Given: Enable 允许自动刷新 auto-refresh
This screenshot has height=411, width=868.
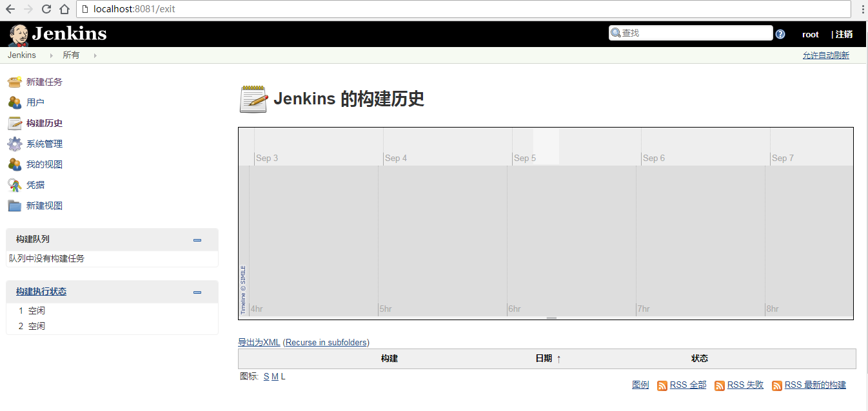Looking at the screenshot, I should coord(825,55).
